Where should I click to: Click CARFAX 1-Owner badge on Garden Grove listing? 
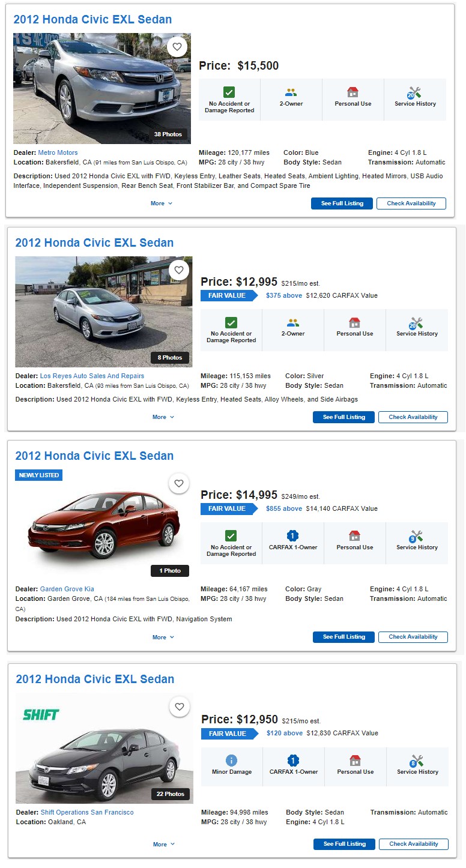(293, 536)
